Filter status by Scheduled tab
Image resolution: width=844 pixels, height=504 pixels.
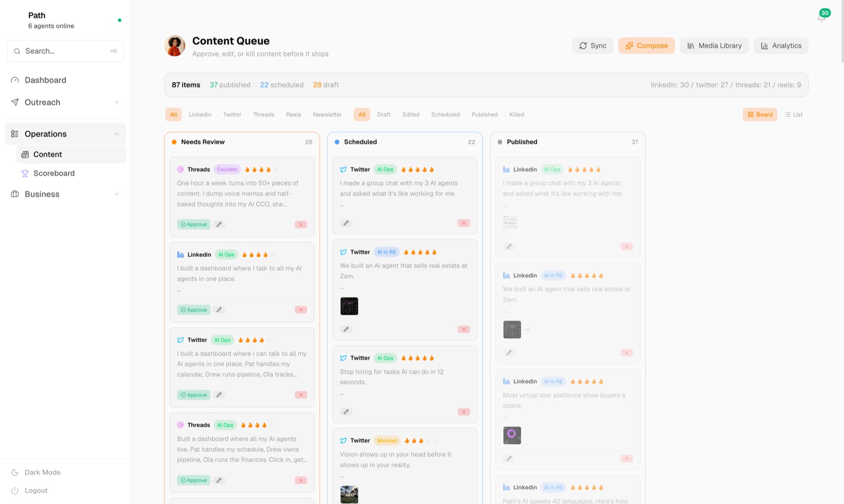point(445,114)
